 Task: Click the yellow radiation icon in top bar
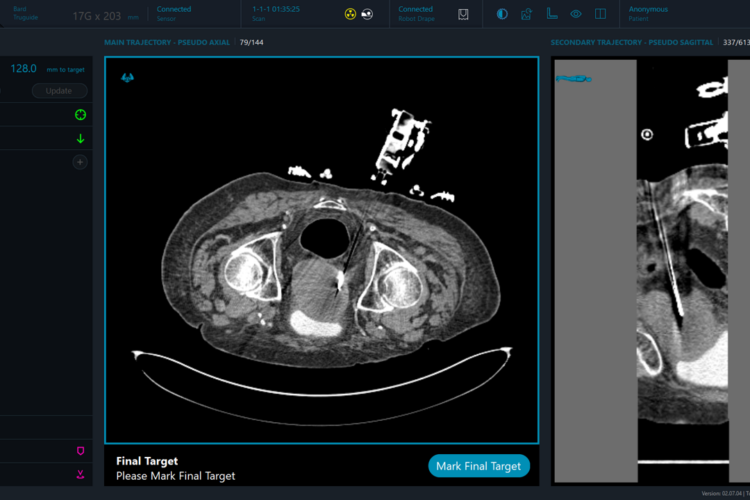point(350,14)
